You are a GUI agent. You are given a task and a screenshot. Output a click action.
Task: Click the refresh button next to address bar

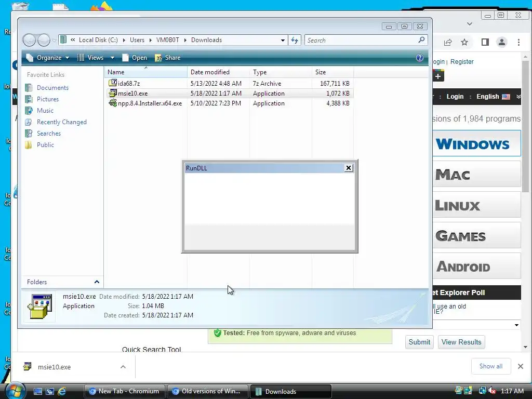click(295, 41)
